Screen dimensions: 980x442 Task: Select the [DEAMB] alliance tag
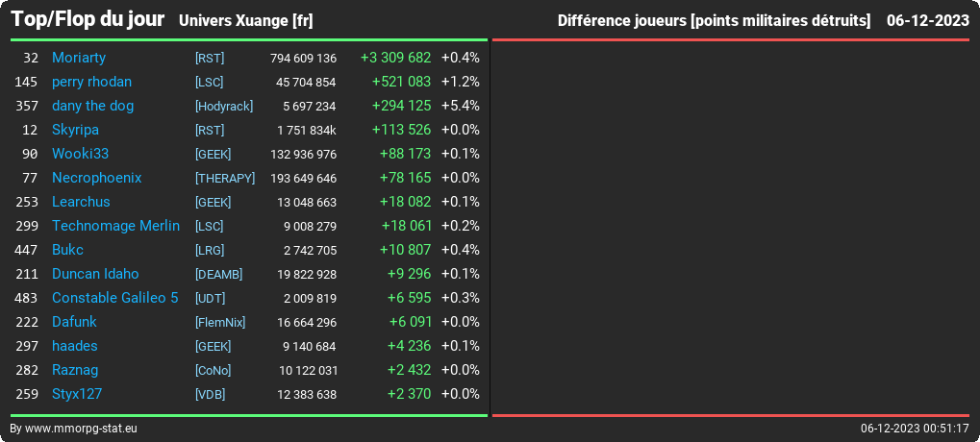click(218, 275)
